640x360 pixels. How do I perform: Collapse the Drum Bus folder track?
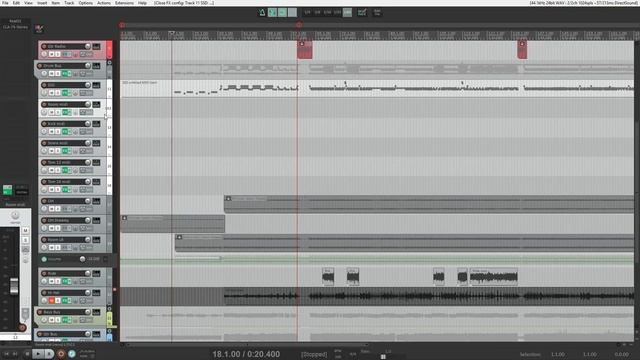click(x=109, y=63)
